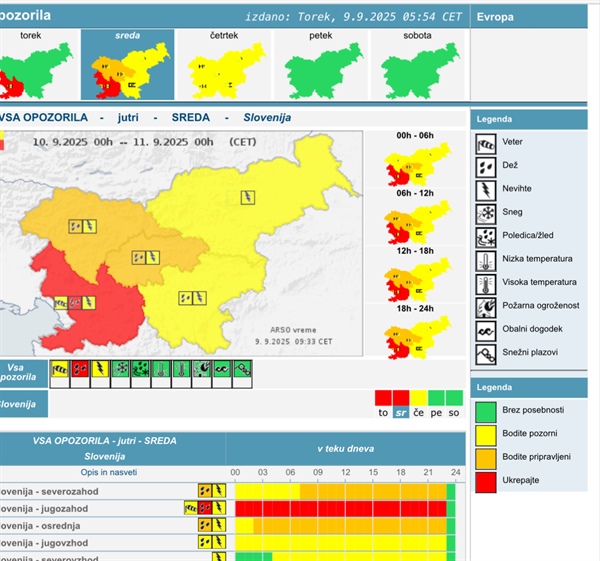
Task: Click yellow Bodite pozorni legend swatch
Action: tap(486, 435)
